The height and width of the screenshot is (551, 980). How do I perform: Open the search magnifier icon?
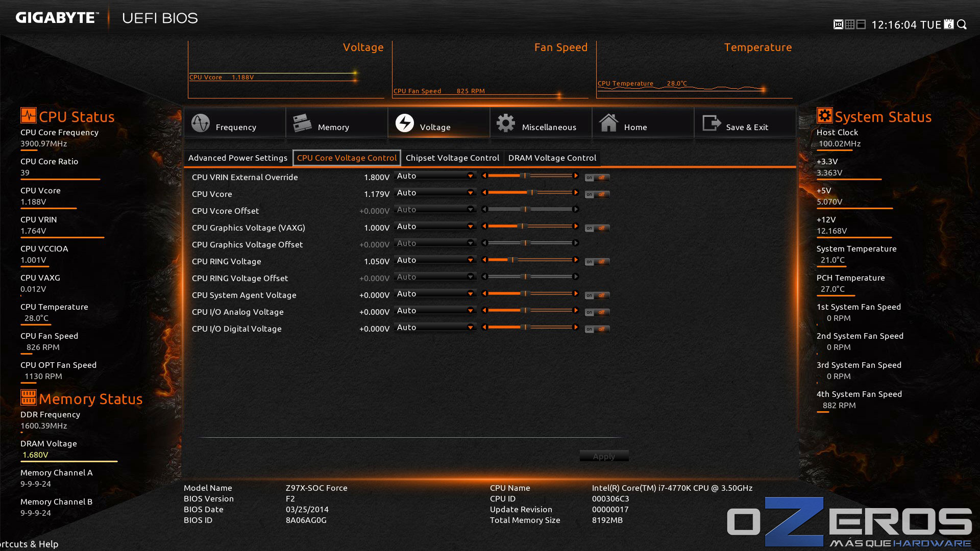962,24
